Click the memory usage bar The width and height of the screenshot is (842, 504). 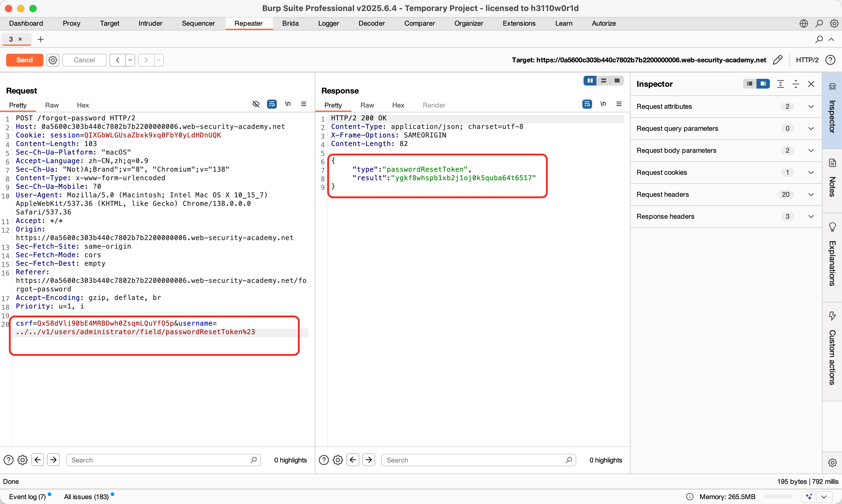point(778,497)
